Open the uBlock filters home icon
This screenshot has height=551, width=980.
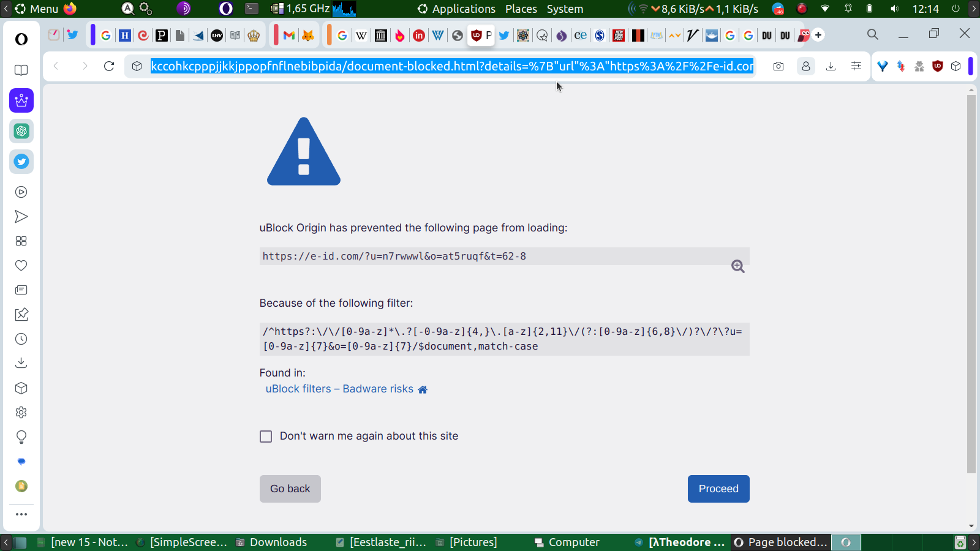tap(423, 389)
